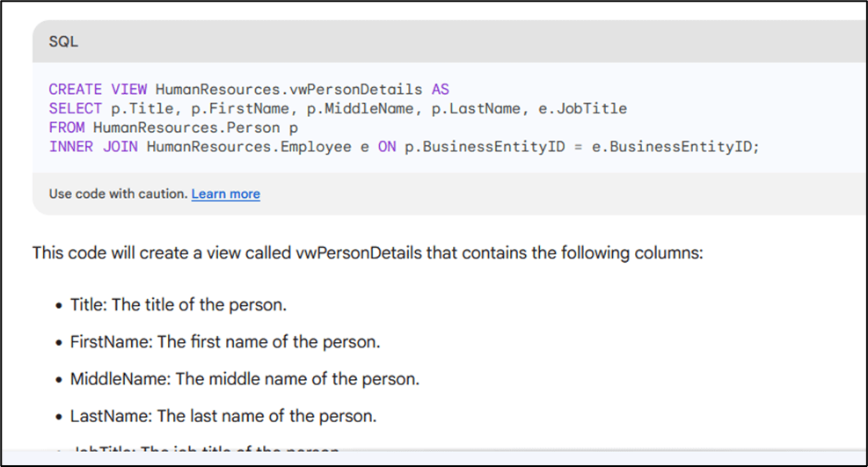Click the AS keyword on first line

tap(440, 90)
